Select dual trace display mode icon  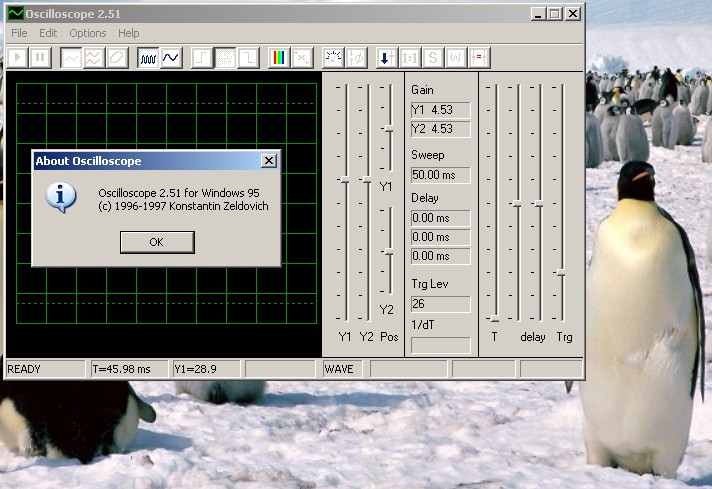click(x=94, y=58)
